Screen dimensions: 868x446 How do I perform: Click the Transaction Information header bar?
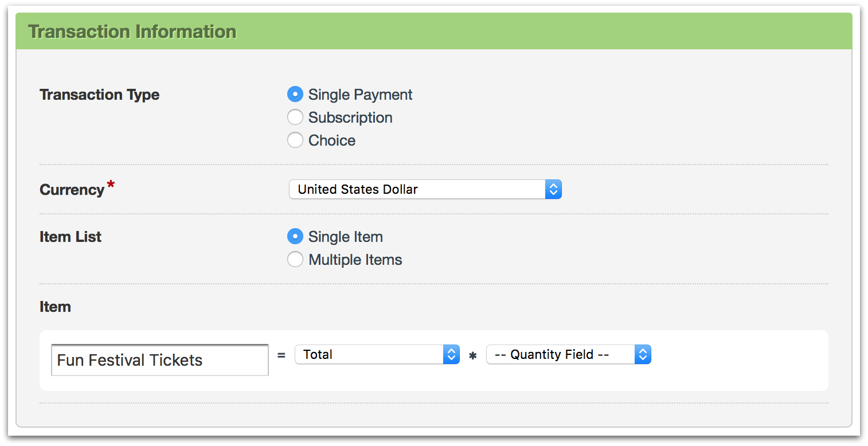point(433,32)
